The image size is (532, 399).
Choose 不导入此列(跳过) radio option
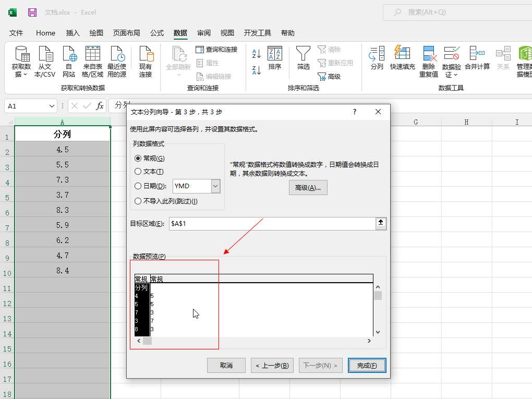pos(138,201)
